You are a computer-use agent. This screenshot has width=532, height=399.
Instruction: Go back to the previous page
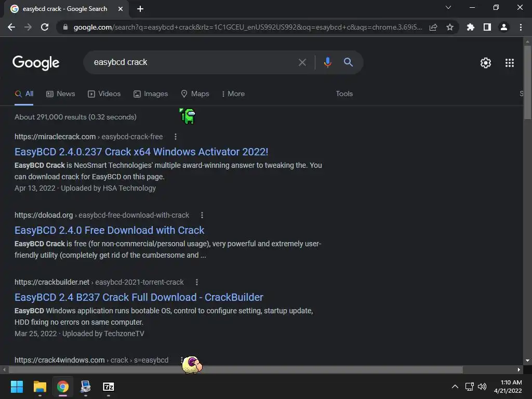point(11,27)
